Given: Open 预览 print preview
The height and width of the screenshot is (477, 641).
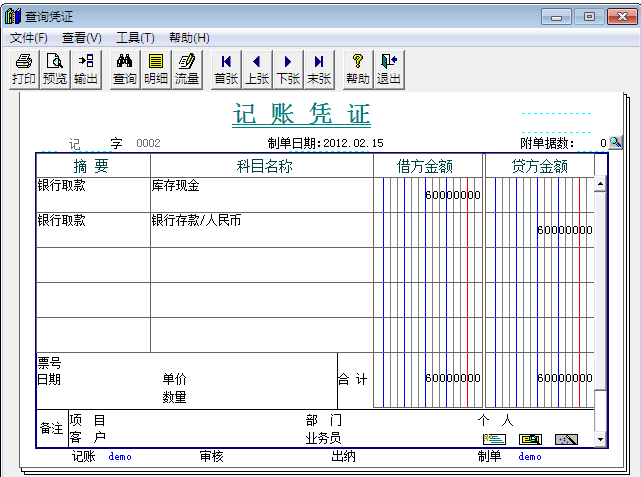Looking at the screenshot, I should [55, 69].
